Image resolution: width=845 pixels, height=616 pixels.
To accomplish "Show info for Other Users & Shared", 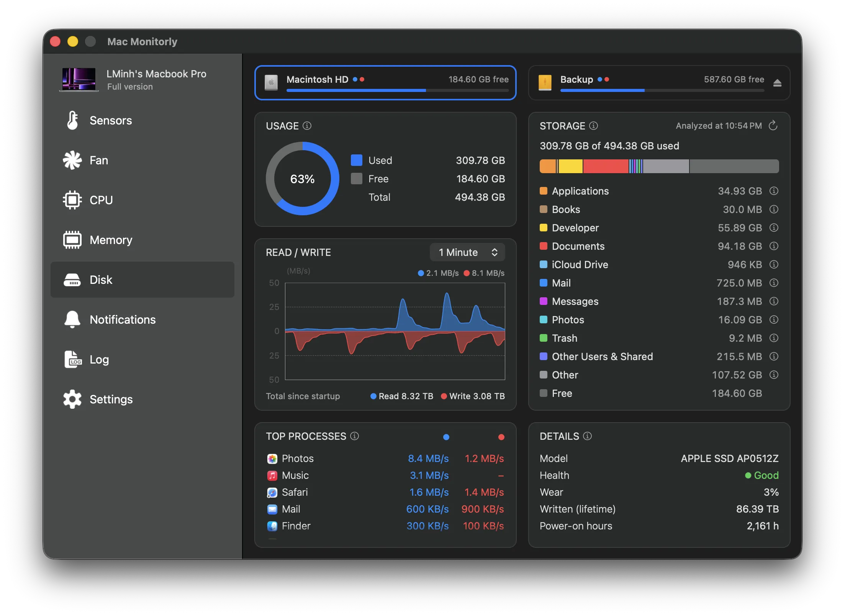I will tap(774, 356).
